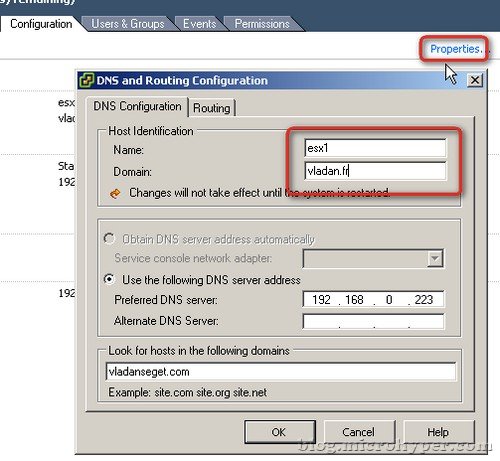Click the Look for hosts in domains label
The image size is (500, 461).
[199, 351]
